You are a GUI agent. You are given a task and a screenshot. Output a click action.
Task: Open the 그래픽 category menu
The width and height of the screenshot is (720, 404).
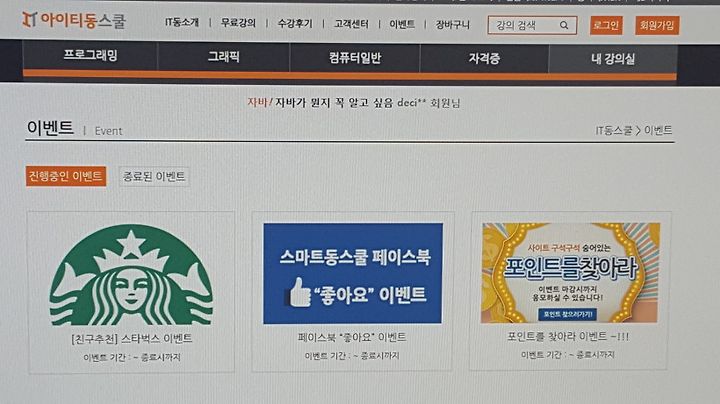[224, 56]
